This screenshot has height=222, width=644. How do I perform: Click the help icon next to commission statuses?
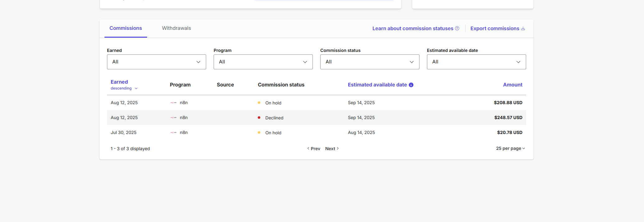tap(457, 28)
